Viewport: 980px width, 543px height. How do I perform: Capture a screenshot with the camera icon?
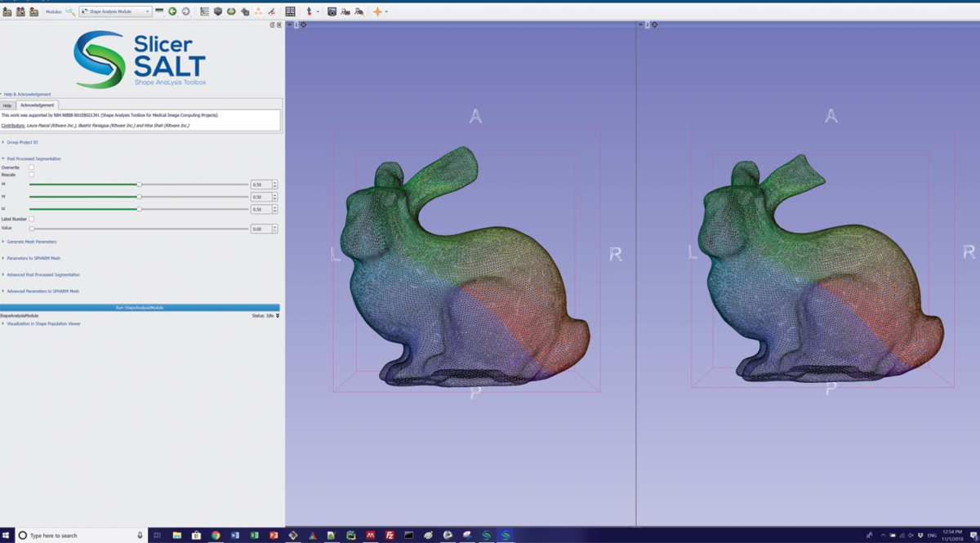[x=332, y=11]
